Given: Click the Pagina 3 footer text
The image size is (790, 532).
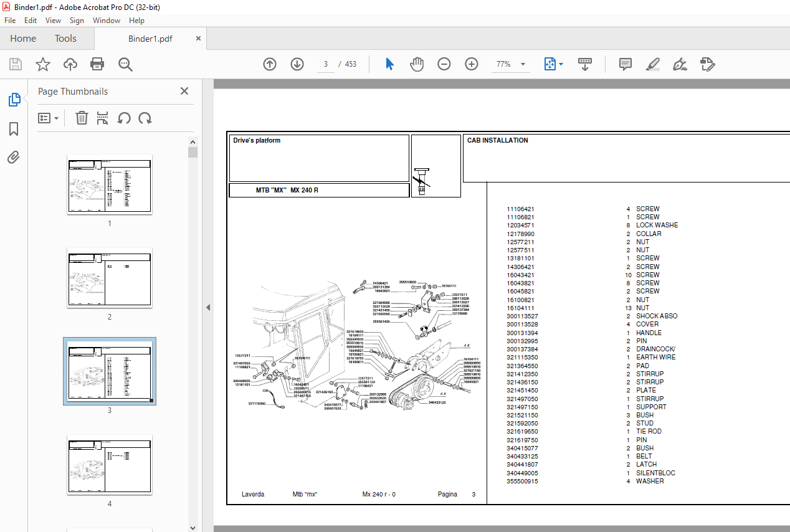Looking at the screenshot, I should click(457, 495).
